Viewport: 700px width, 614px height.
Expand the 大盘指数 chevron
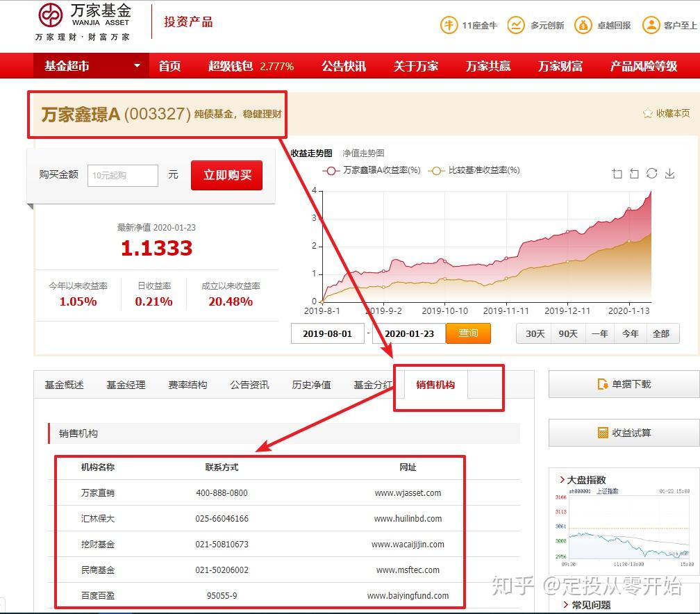(x=562, y=479)
